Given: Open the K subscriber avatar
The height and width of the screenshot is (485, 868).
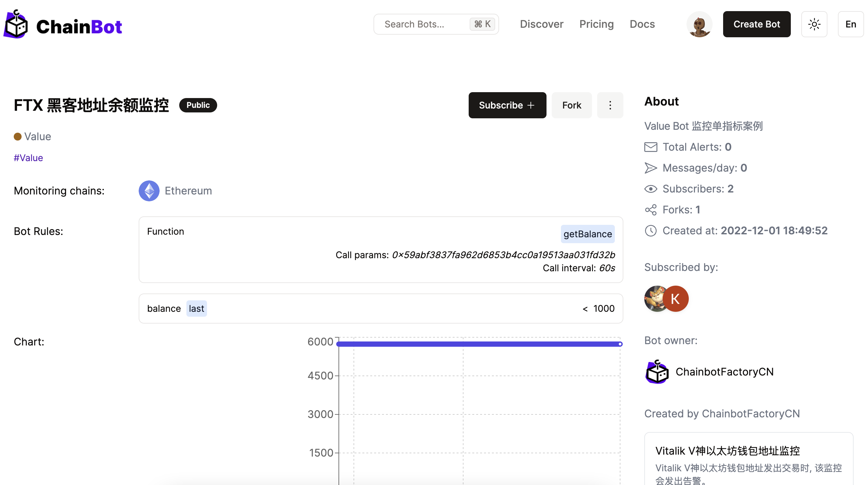Looking at the screenshot, I should [675, 298].
